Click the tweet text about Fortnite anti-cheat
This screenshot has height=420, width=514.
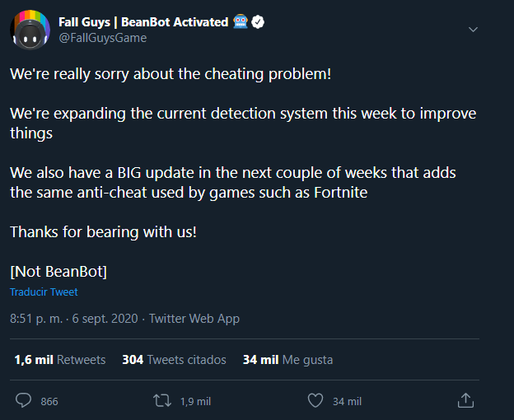pos(233,183)
